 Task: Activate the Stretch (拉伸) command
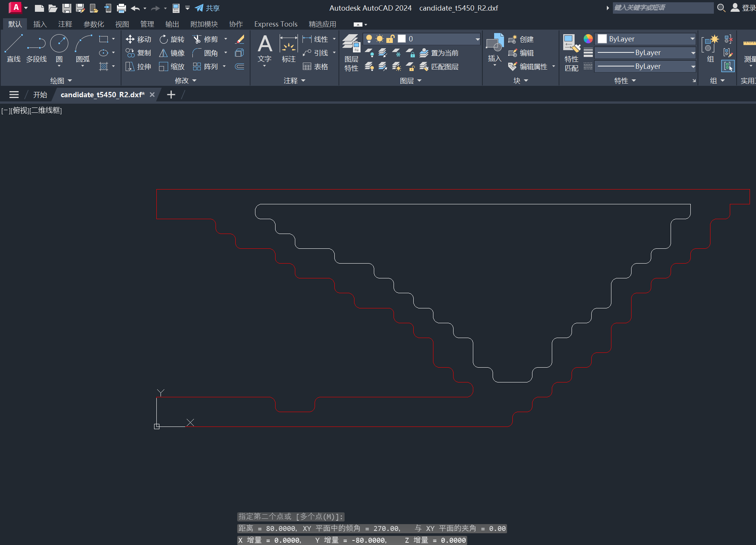[139, 66]
